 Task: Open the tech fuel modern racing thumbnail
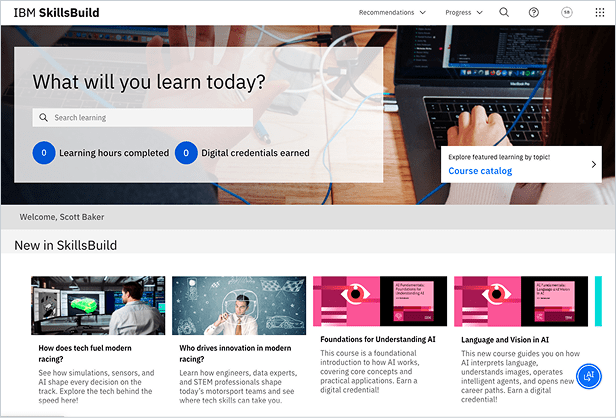click(98, 305)
